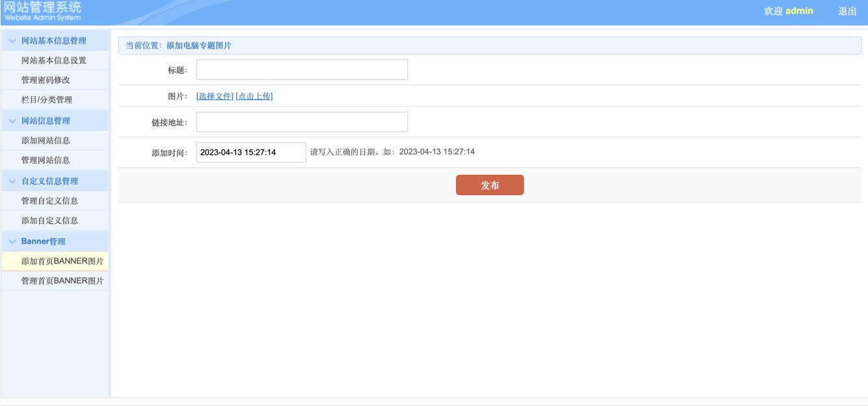Click the 选择文件 link

pos(215,96)
